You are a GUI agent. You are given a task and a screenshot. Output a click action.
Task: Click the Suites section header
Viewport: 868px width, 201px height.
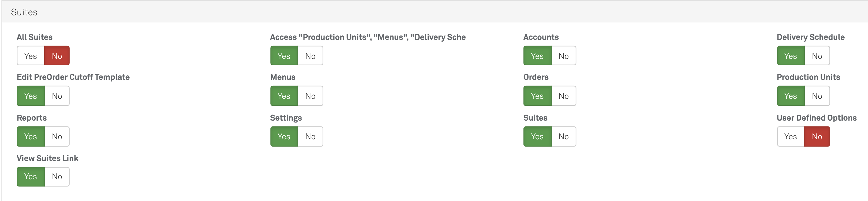(x=24, y=12)
